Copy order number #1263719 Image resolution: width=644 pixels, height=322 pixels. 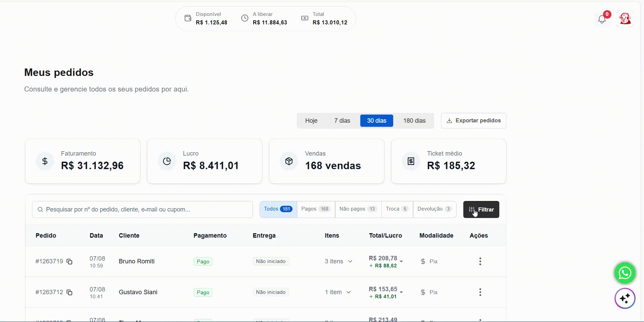point(69,261)
